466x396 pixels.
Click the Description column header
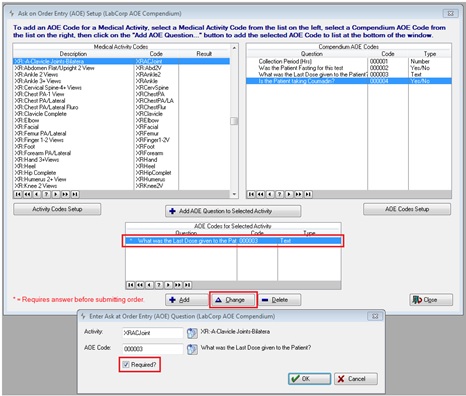tap(73, 54)
